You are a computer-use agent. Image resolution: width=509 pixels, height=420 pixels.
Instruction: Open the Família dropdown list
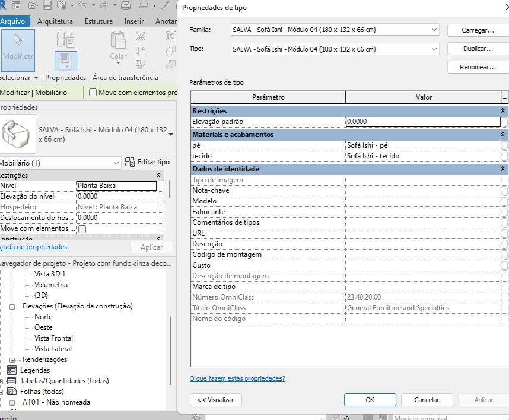tap(434, 30)
